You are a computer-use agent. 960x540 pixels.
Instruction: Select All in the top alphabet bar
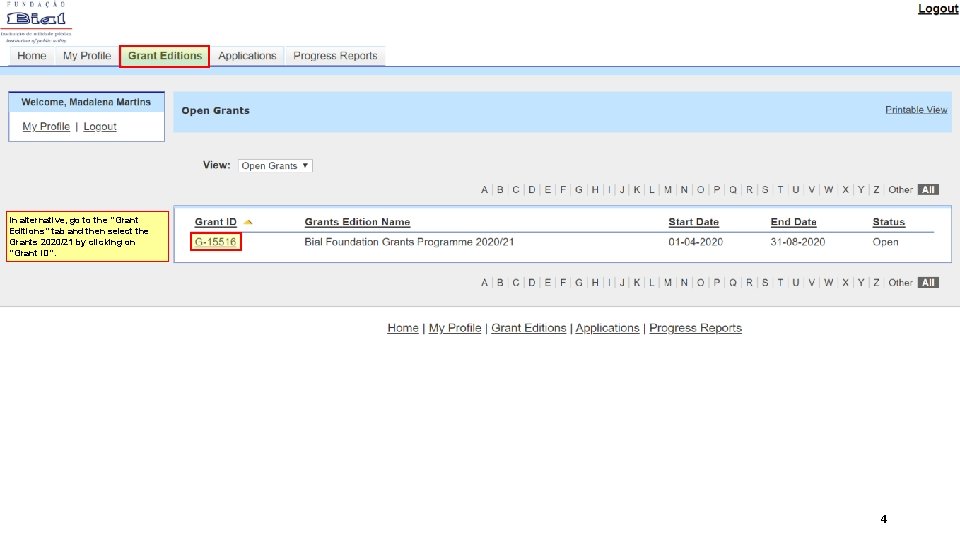point(928,190)
